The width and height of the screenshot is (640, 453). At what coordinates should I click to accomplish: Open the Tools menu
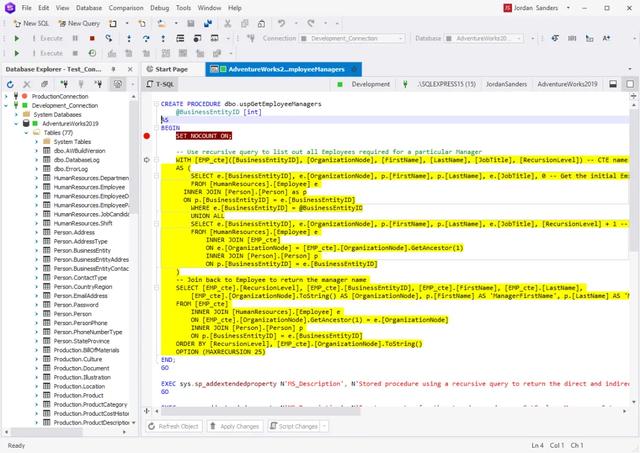click(x=183, y=8)
